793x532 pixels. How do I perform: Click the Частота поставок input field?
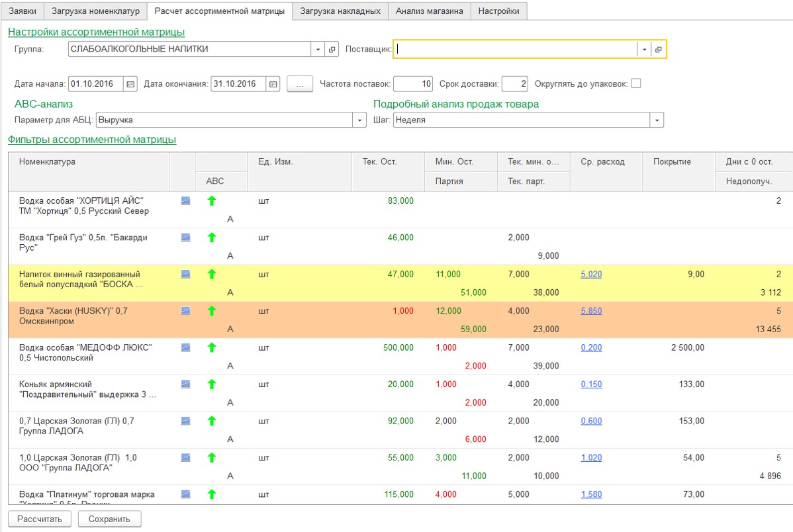[x=413, y=84]
